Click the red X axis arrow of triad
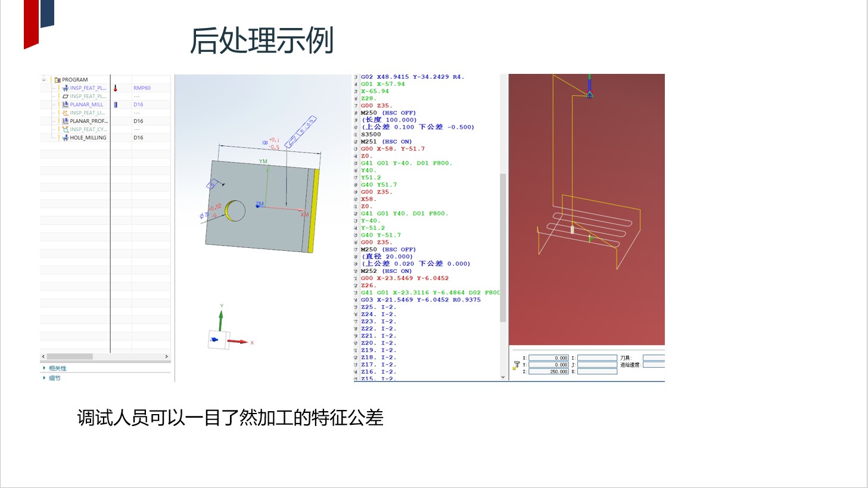Screen dimensions: 868x488 pyautogui.click(x=238, y=341)
